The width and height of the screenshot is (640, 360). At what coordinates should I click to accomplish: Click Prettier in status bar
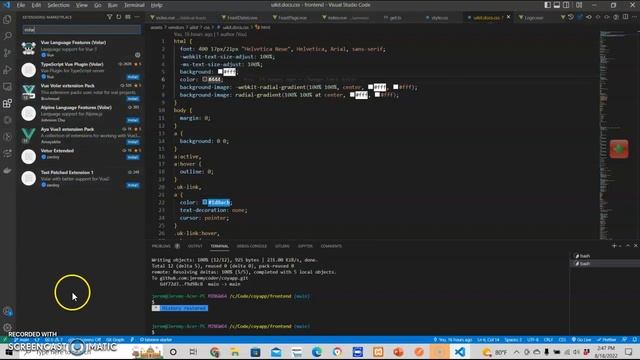point(607,340)
